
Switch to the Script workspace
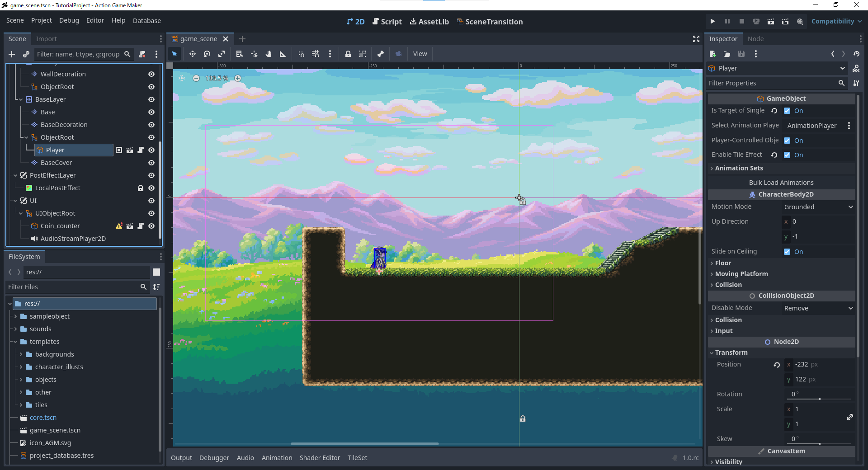click(387, 22)
